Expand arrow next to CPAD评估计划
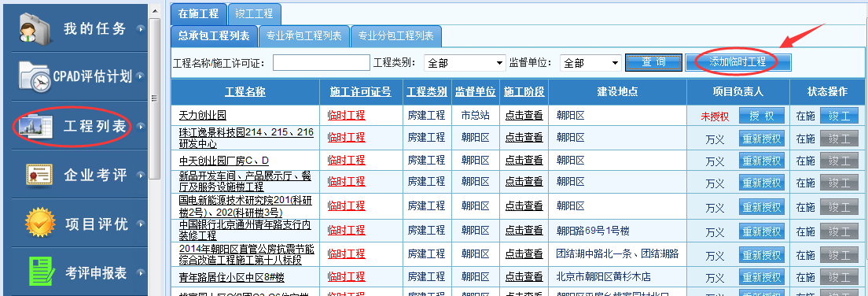 [x=142, y=76]
